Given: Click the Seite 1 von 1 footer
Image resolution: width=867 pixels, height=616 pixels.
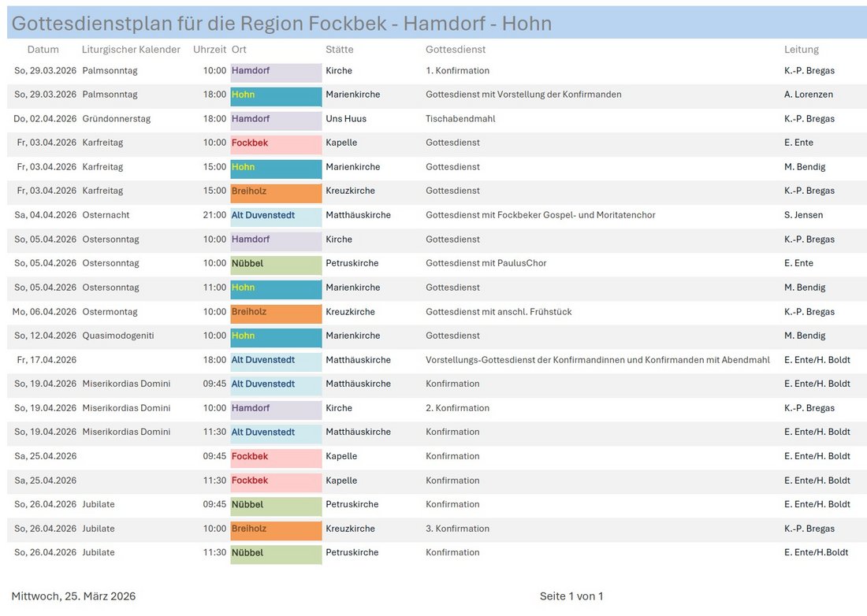Looking at the screenshot, I should [x=571, y=596].
